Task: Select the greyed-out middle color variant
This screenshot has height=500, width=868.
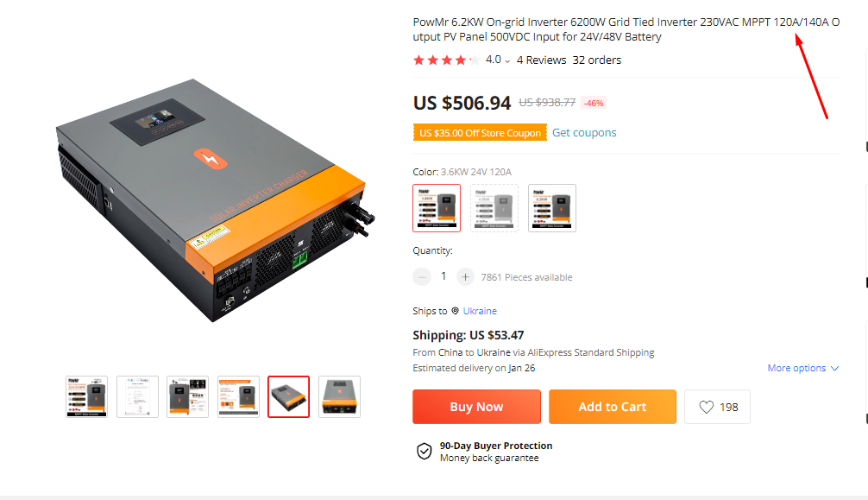Action: click(x=494, y=208)
